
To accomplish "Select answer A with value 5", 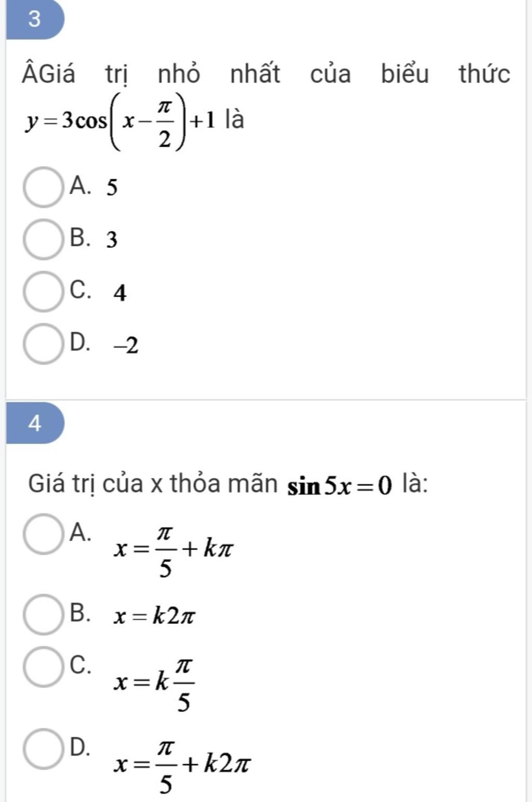I will click(42, 187).
